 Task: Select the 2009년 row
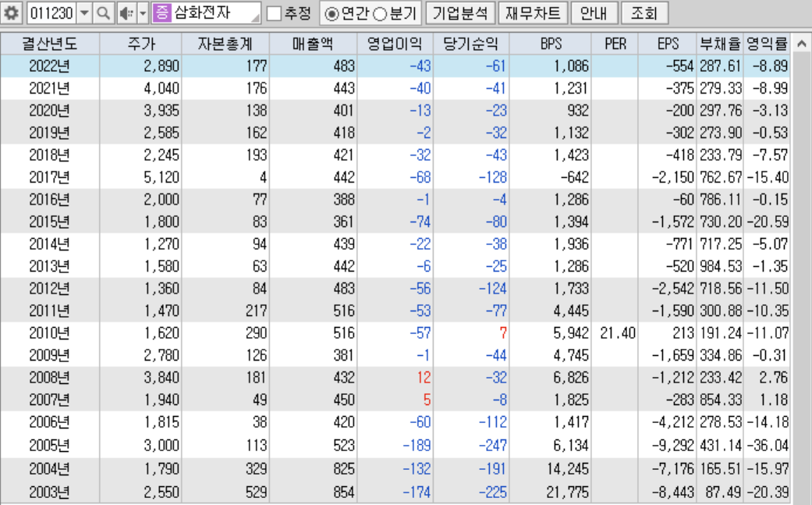(395, 355)
